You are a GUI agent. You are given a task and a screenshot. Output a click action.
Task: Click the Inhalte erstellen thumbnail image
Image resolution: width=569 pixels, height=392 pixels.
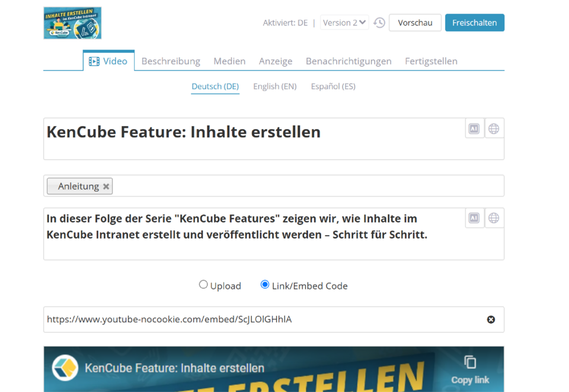pyautogui.click(x=72, y=23)
